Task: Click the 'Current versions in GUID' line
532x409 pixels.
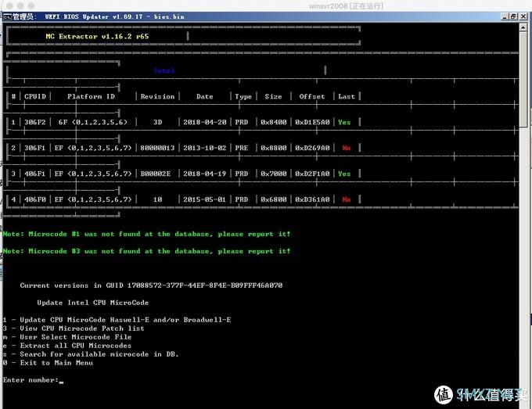Action: pyautogui.click(x=151, y=285)
